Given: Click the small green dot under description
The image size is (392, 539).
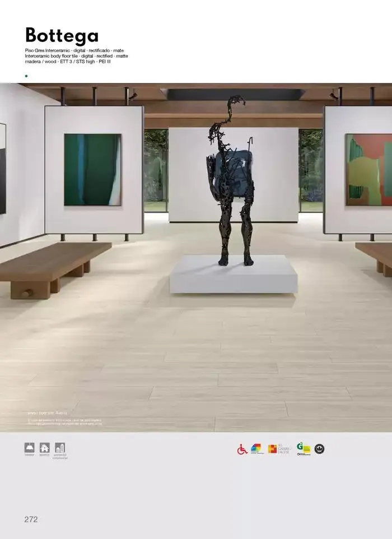Looking at the screenshot, I should [x=26, y=76].
